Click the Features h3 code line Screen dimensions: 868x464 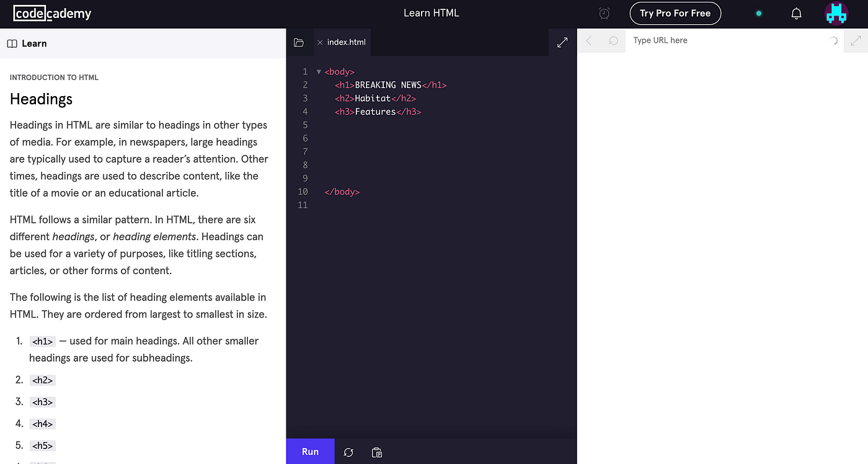coord(378,112)
